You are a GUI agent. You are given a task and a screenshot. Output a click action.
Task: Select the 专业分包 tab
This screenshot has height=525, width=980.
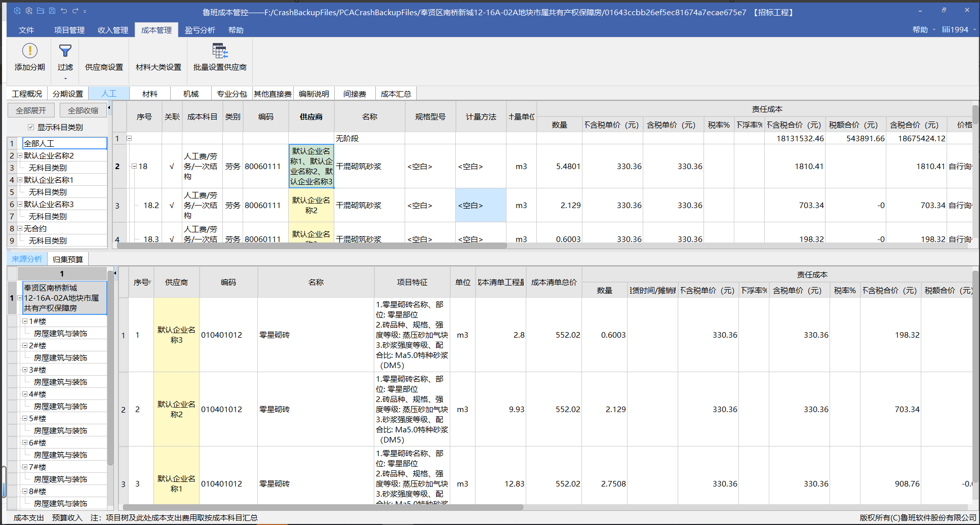tap(232, 94)
